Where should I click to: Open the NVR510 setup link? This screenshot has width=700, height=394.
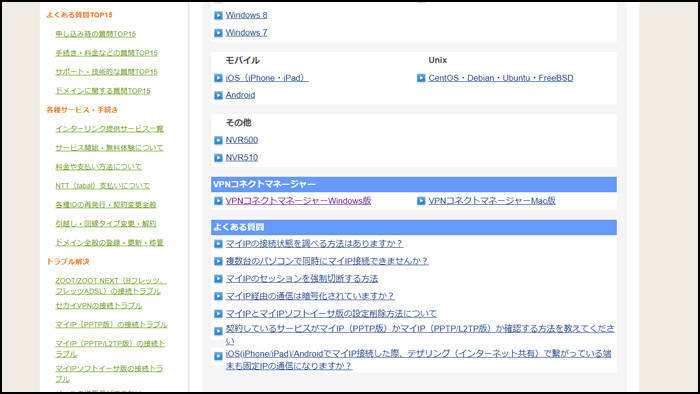tap(242, 158)
